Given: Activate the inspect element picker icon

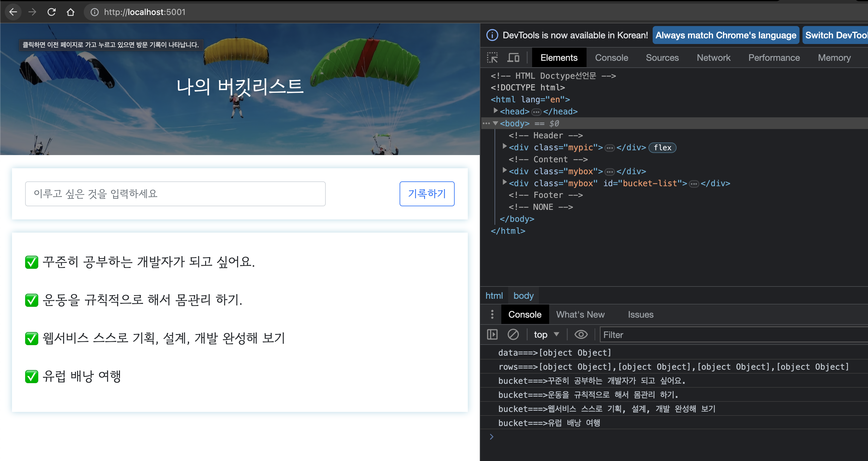Looking at the screenshot, I should 492,58.
